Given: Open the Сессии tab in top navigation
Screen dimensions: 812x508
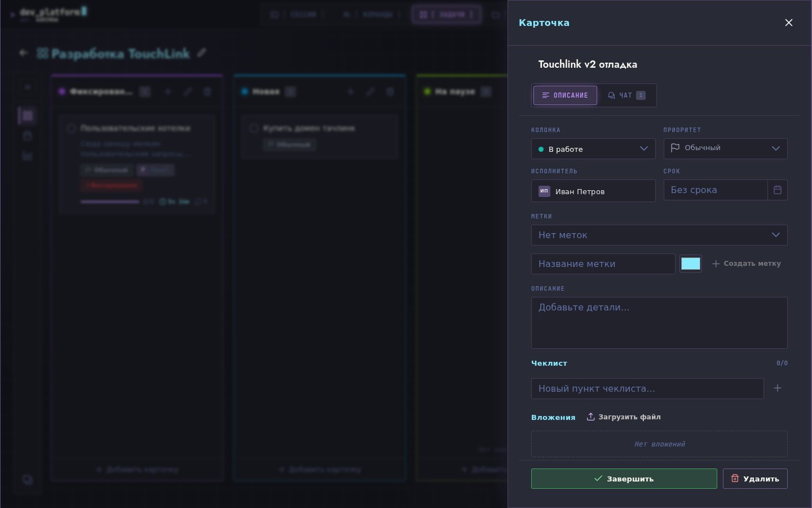Looking at the screenshot, I should tap(298, 14).
